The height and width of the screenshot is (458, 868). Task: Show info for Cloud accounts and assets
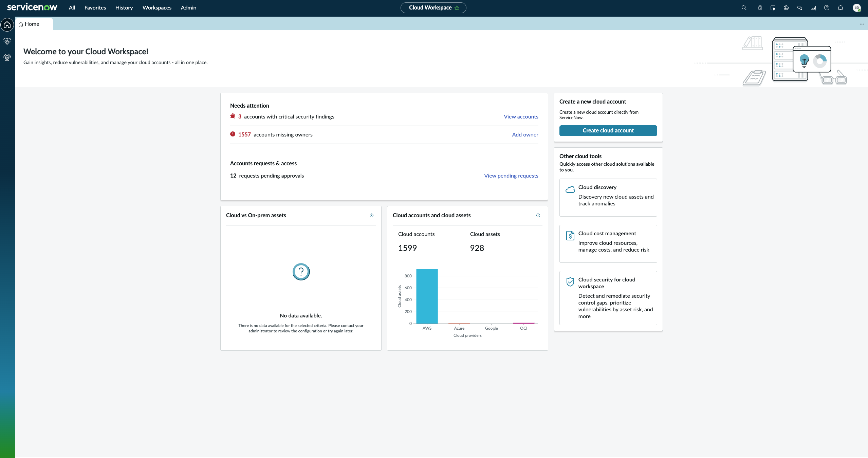point(538,216)
